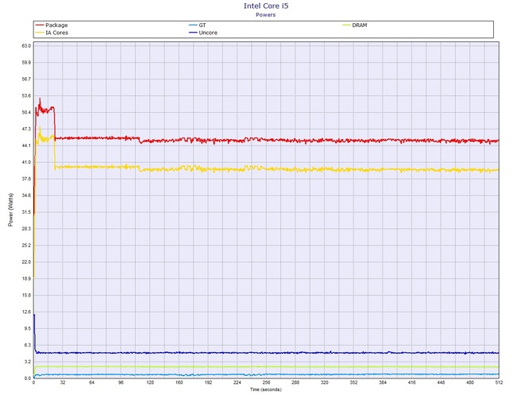This screenshot has height=399, width=532.
Task: Click the 37.8 y-axis value
Action: (26, 179)
